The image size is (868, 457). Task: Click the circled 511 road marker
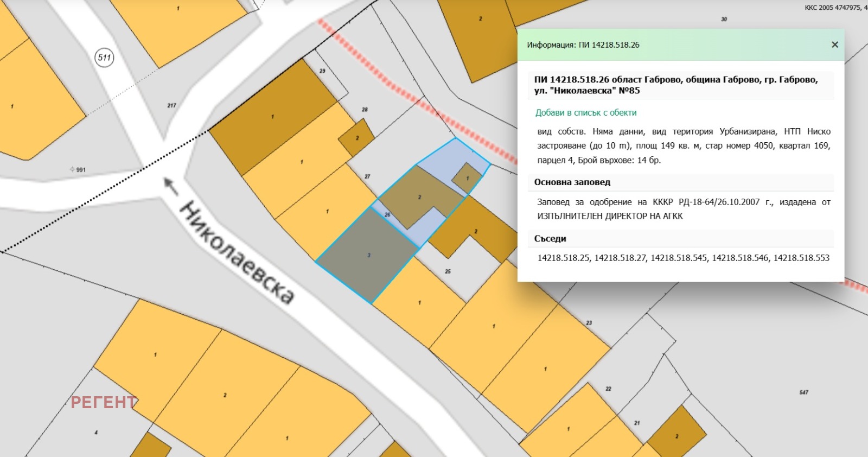(x=104, y=58)
